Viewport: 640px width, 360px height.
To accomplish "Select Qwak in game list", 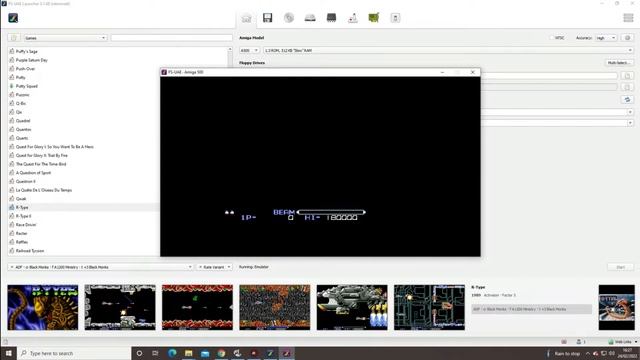I will 21,199.
